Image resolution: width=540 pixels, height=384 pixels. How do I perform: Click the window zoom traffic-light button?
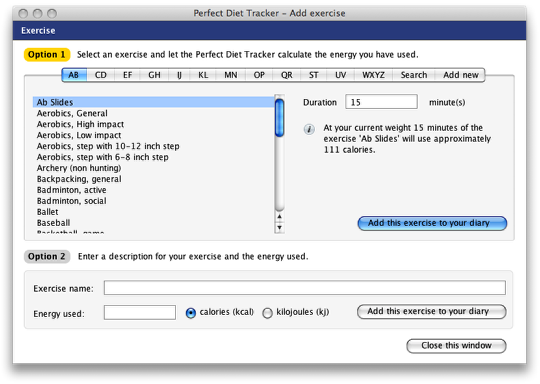point(52,13)
